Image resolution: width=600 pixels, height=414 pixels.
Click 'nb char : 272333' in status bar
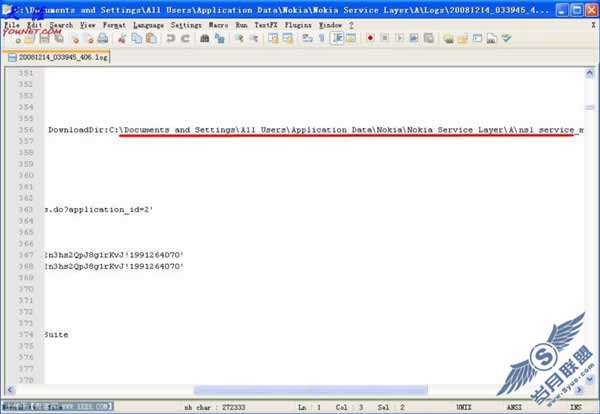pos(214,407)
